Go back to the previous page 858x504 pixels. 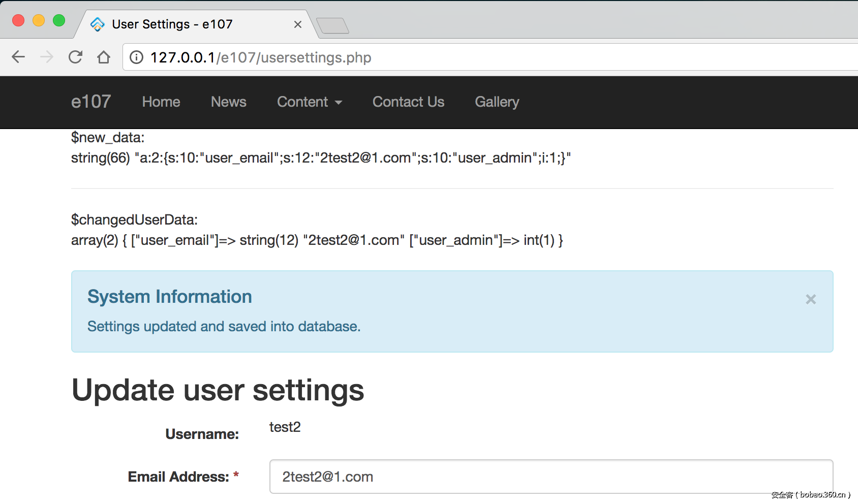[x=18, y=57]
